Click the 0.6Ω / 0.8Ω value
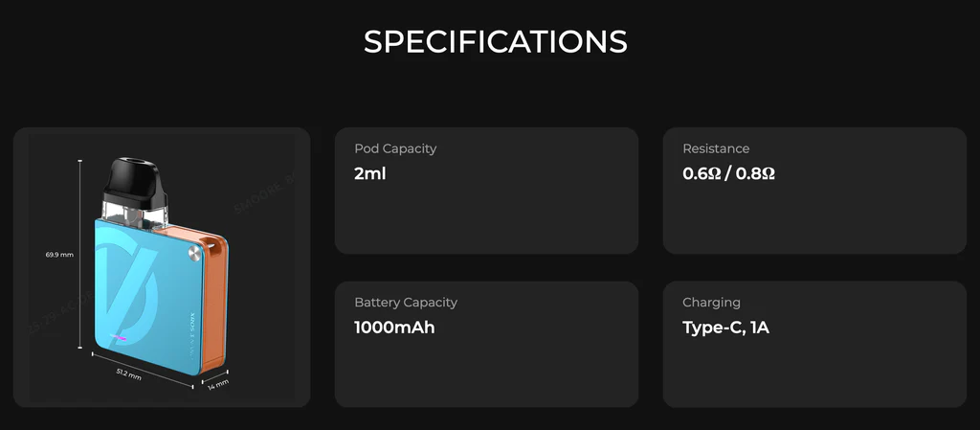 point(728,173)
